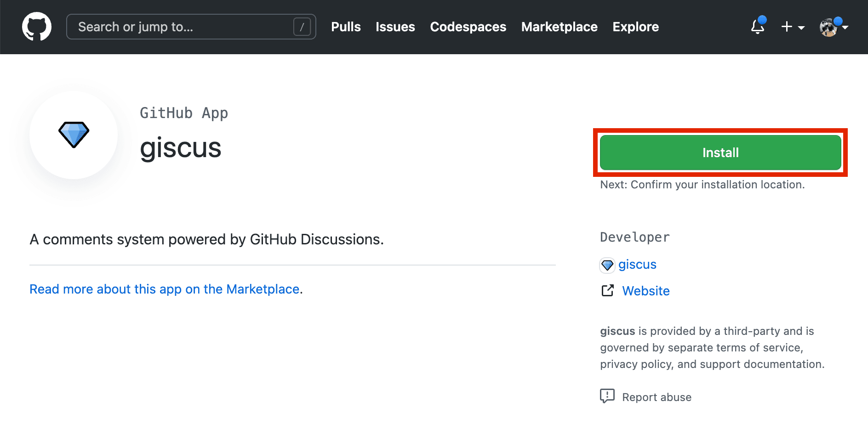Click the small giscus developer avatar icon

(x=607, y=265)
